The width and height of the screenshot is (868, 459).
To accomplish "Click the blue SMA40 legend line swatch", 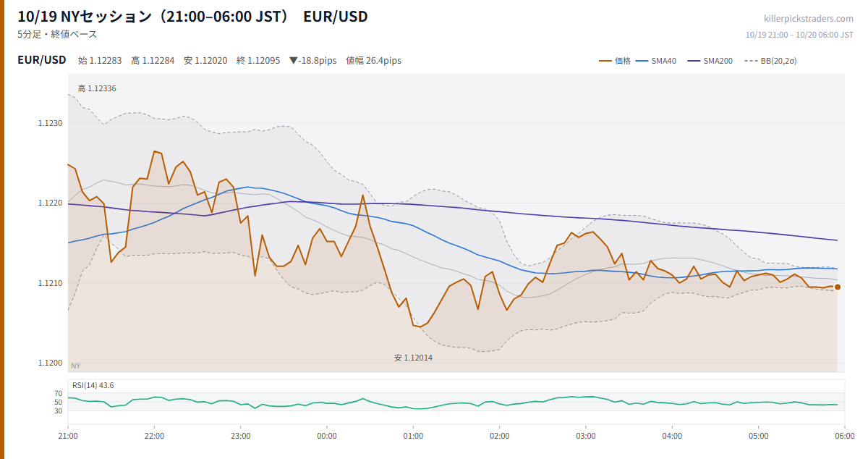I will point(642,61).
